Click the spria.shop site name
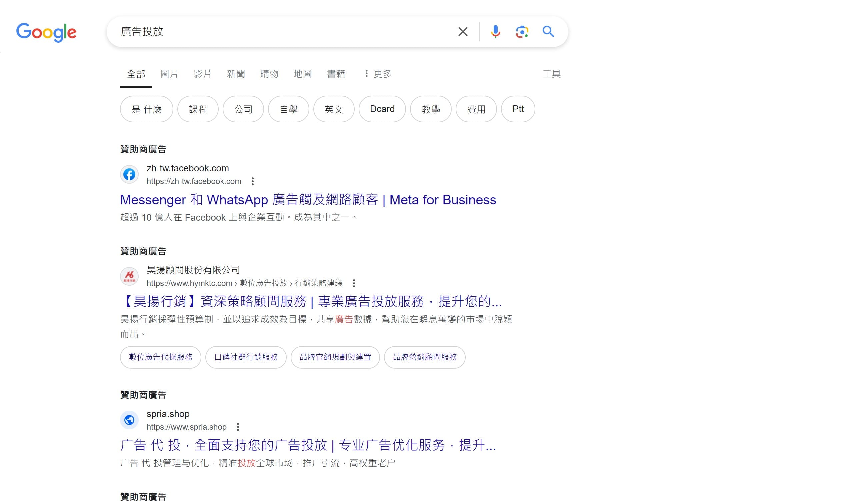860x504 pixels. click(168, 414)
